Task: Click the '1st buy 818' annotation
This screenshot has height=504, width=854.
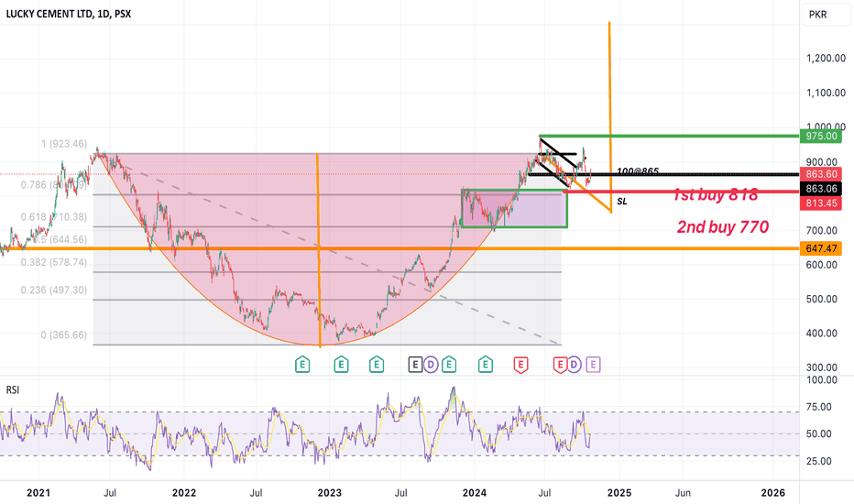Action: pyautogui.click(x=715, y=194)
